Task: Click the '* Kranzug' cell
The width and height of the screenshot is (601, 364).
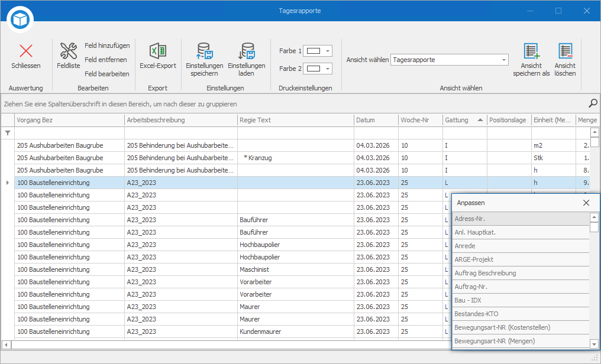Action: coord(296,158)
